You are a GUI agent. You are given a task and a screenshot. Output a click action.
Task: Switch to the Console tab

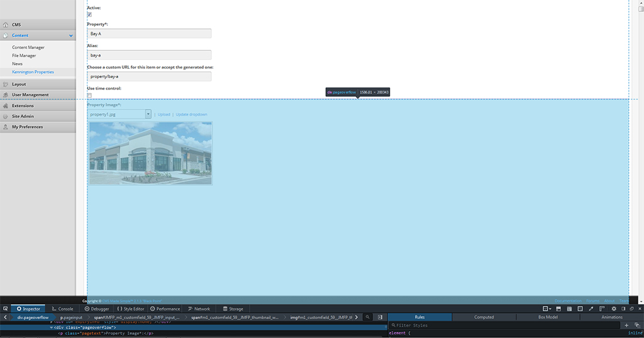pyautogui.click(x=62, y=309)
